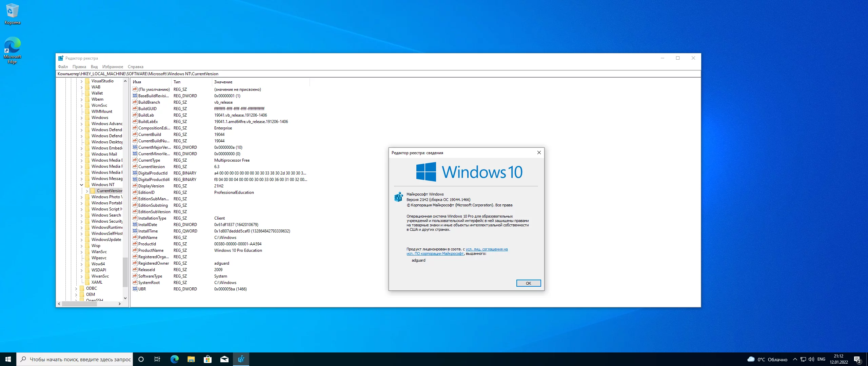Viewport: 868px width, 366px height.
Task: Expand the WindowsUpdate key
Action: click(x=82, y=240)
